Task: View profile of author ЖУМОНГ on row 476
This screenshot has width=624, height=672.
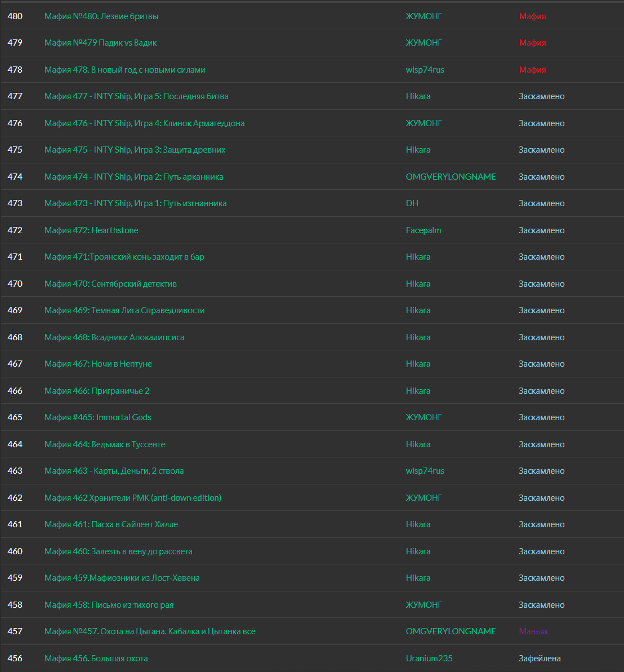Action: [424, 123]
